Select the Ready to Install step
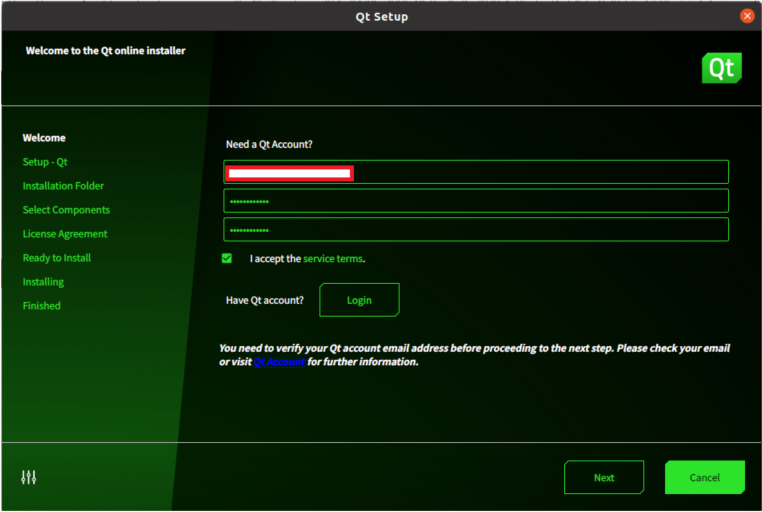Screen dimensions: 762x512 click(x=56, y=258)
